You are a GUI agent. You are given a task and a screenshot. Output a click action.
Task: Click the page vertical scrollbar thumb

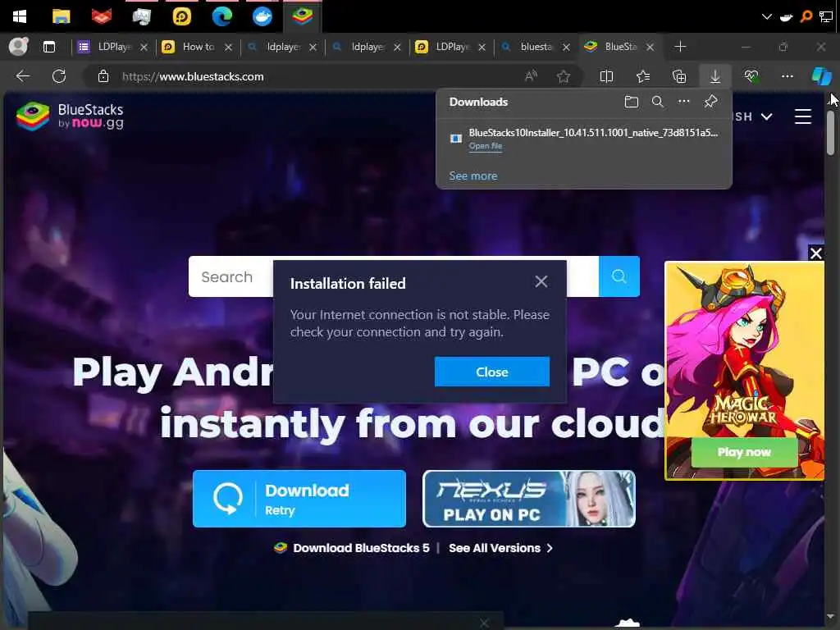point(830,132)
